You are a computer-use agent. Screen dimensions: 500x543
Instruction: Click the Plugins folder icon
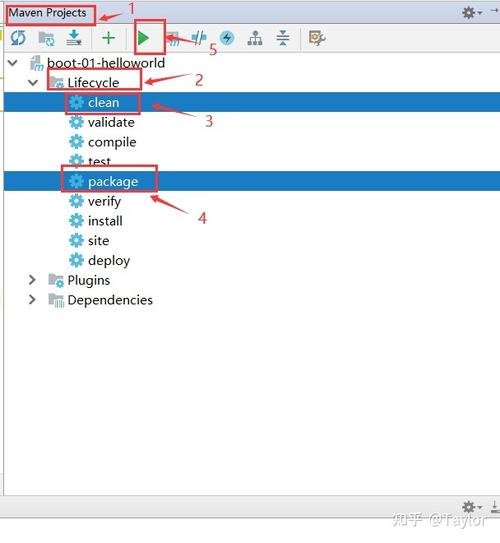56,280
